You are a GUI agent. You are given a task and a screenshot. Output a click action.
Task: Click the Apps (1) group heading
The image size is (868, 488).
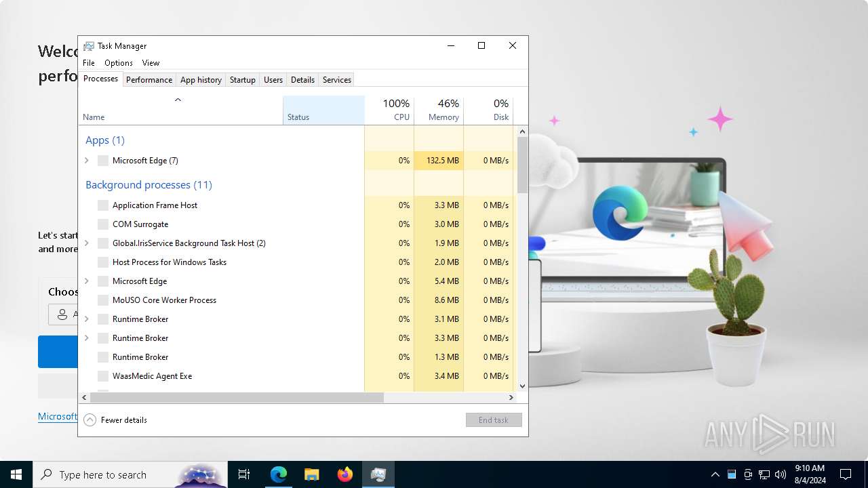[105, 140]
